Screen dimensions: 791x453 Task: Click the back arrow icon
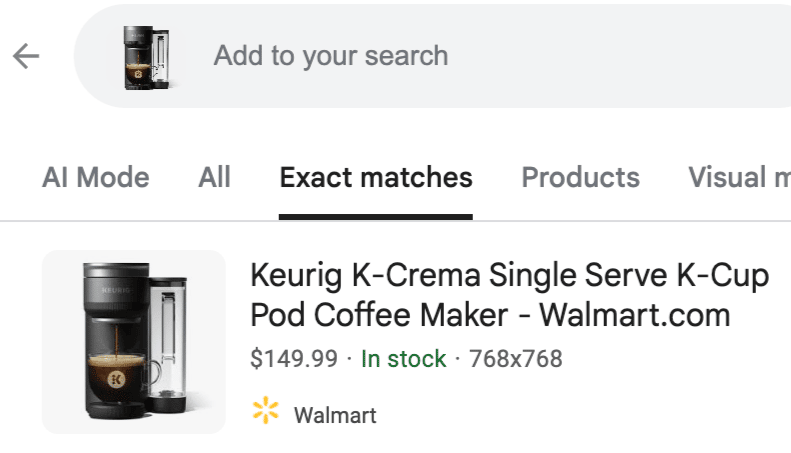(x=26, y=56)
